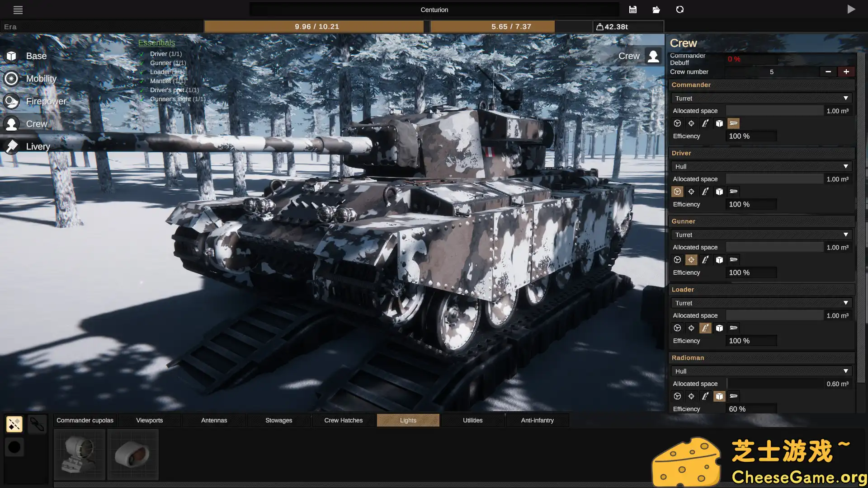Click the save design floppy icon
This screenshot has width=868, height=488.
click(x=632, y=9)
